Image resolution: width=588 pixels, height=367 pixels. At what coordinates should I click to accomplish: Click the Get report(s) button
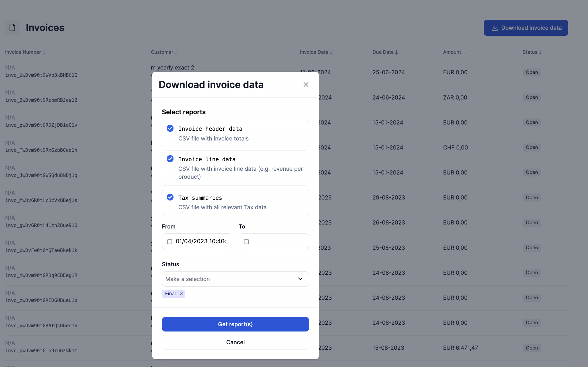click(x=235, y=324)
